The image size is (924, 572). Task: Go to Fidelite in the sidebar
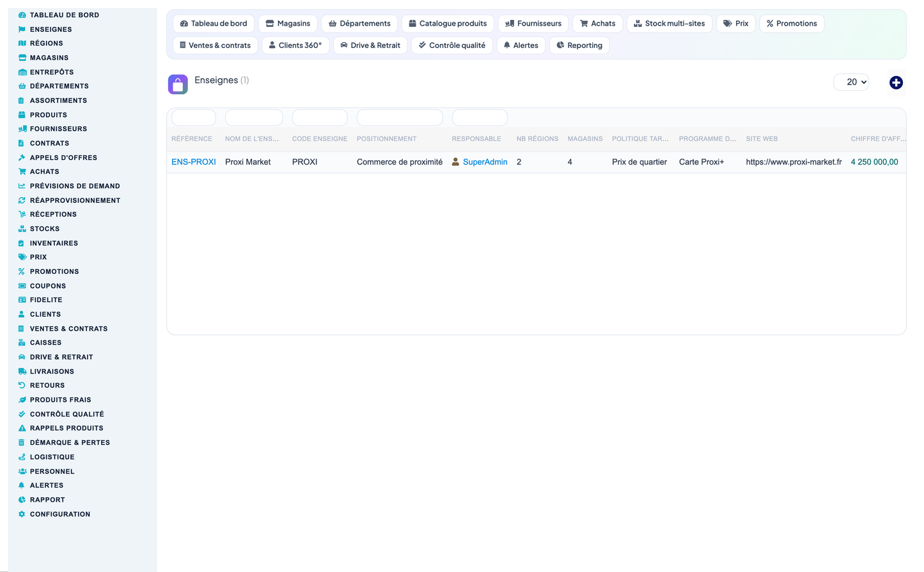pos(46,300)
